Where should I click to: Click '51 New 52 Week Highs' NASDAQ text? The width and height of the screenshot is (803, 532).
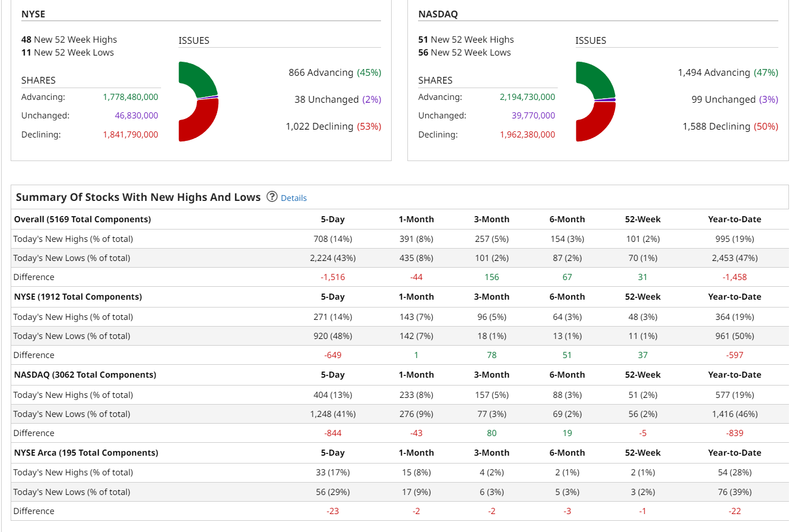point(466,39)
